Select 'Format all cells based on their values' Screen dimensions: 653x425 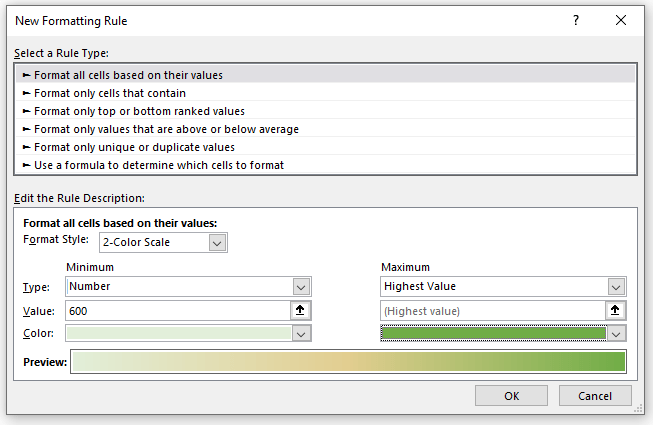coord(128,75)
